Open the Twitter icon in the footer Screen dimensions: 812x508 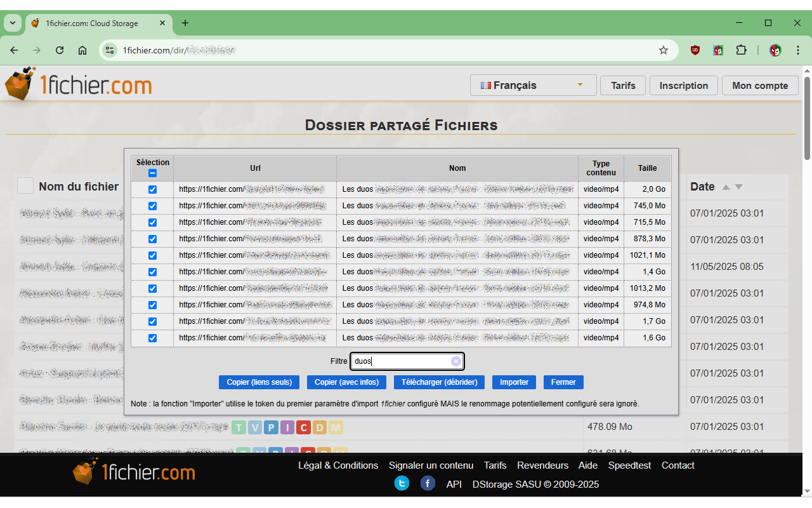click(402, 483)
